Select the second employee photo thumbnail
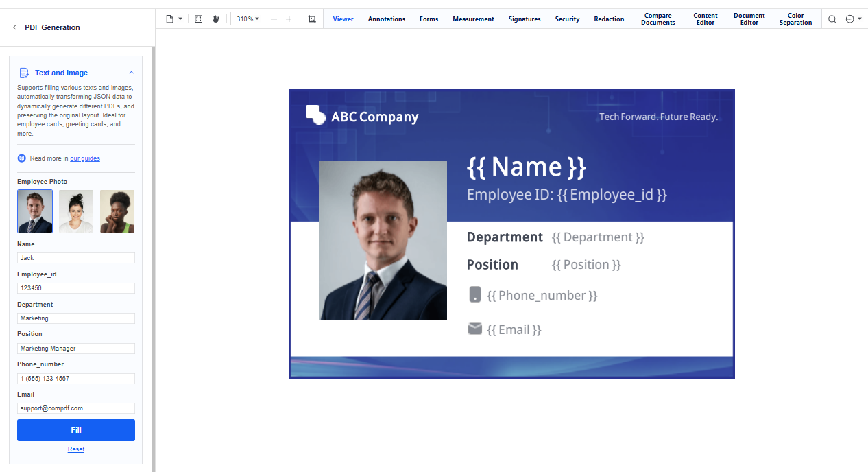Viewport: 868px width, 472px height. click(75, 211)
